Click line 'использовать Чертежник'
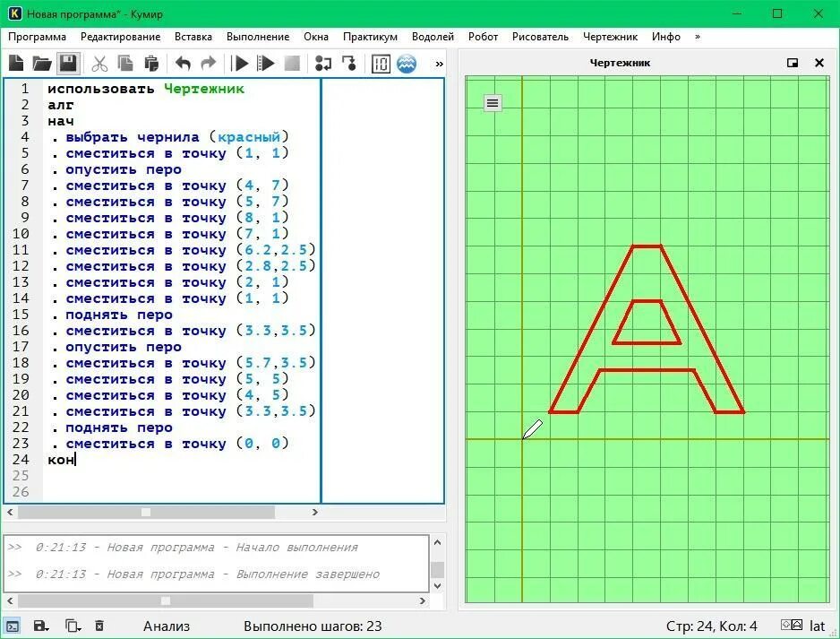The image size is (840, 639). [x=146, y=89]
